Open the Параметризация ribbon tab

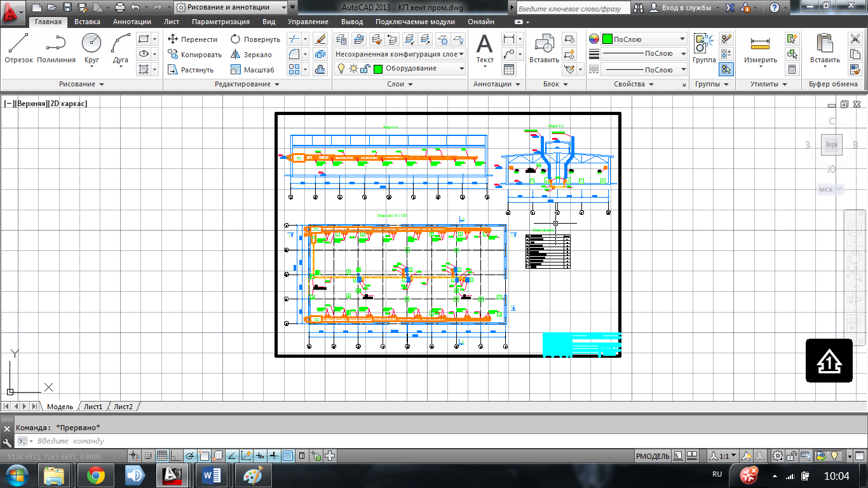pyautogui.click(x=220, y=22)
